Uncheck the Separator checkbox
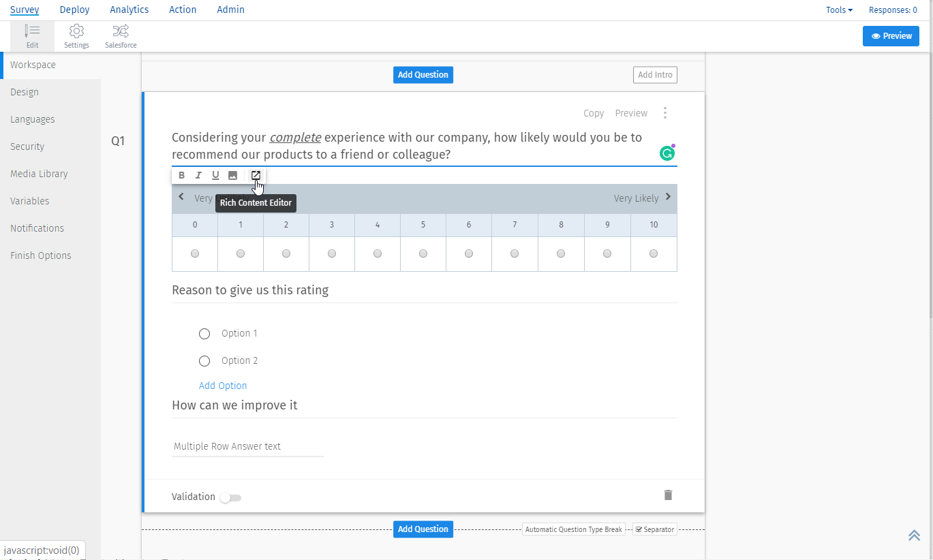This screenshot has width=933, height=560. pos(638,529)
